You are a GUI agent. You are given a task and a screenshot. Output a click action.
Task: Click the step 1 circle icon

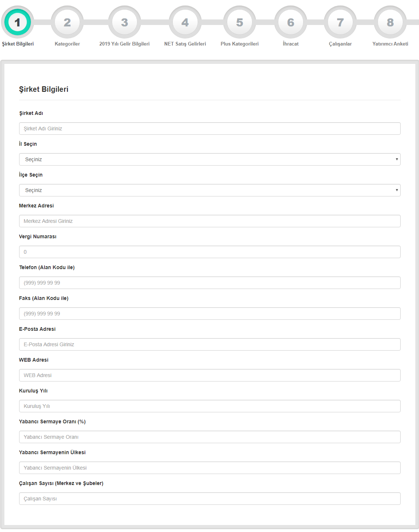pos(17,22)
